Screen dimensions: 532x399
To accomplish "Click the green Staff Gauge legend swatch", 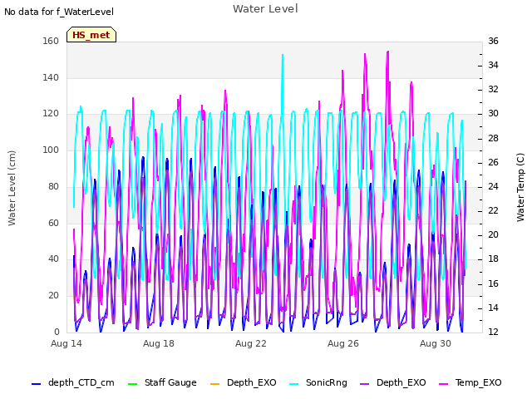I will [132, 384].
